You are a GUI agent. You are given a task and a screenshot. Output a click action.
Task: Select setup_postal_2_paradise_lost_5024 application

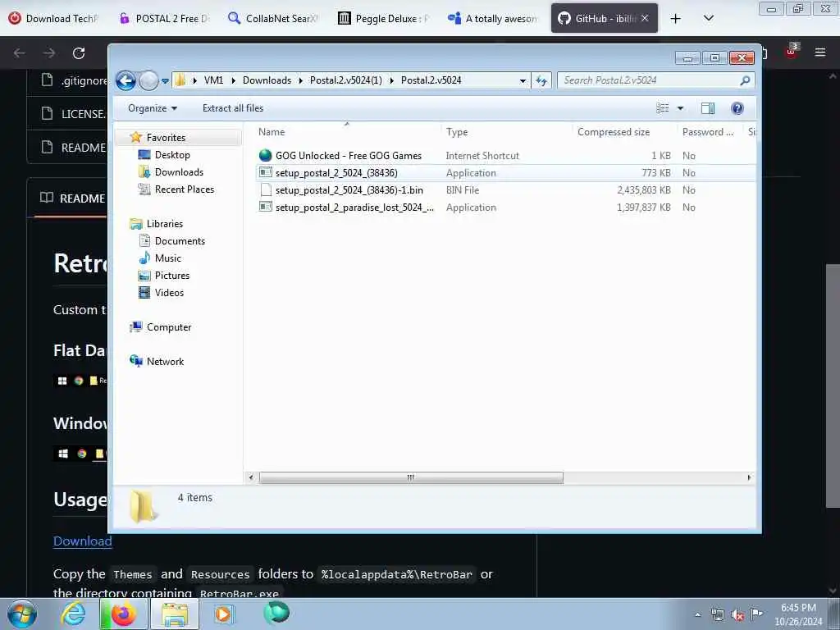point(354,208)
